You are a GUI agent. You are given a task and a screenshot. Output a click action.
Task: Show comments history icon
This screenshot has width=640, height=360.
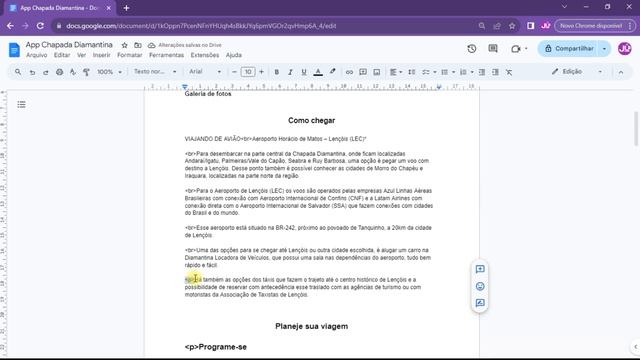click(x=493, y=49)
